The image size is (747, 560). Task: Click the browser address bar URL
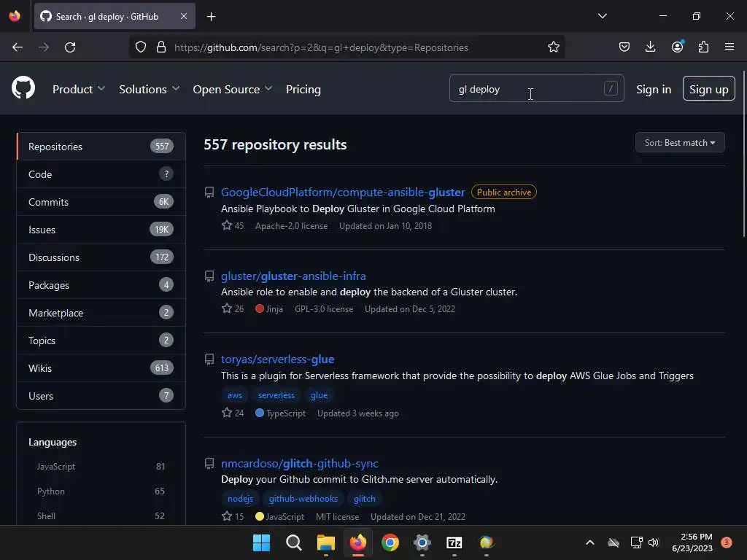321,47
